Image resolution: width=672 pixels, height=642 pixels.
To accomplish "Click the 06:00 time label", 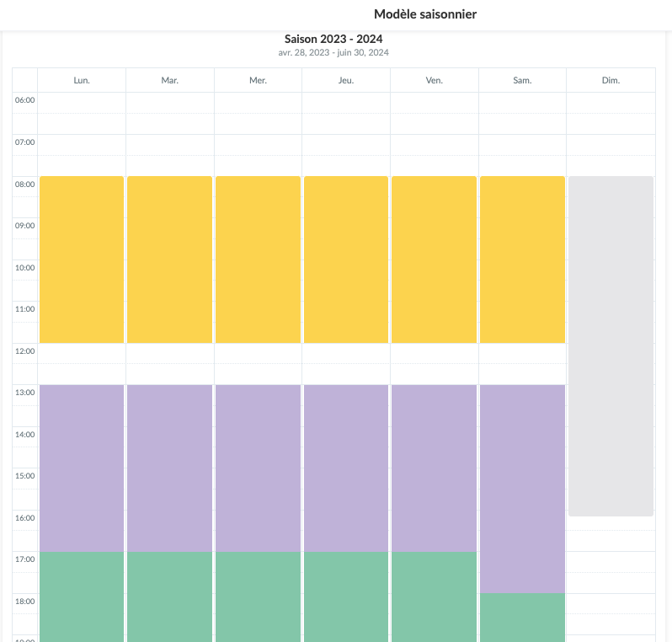I will click(x=25, y=100).
